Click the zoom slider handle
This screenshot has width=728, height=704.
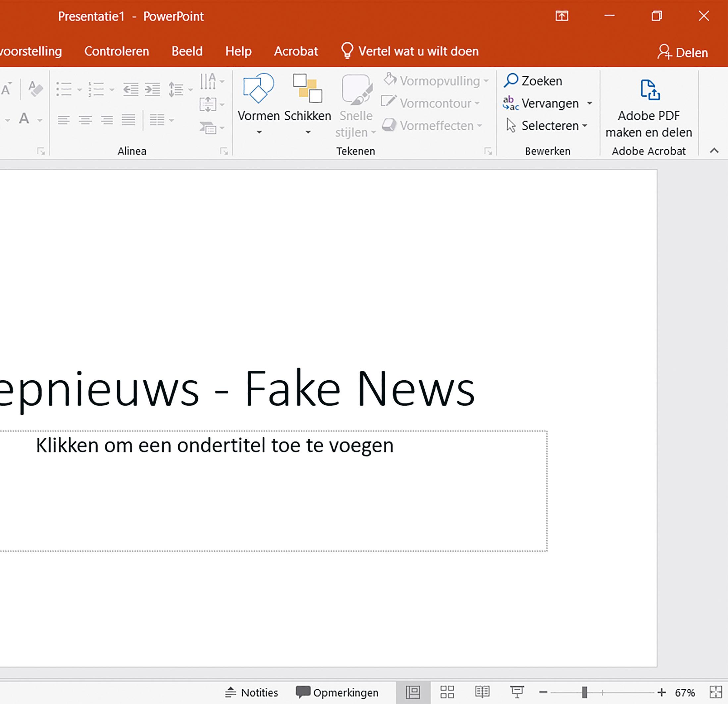coord(584,692)
